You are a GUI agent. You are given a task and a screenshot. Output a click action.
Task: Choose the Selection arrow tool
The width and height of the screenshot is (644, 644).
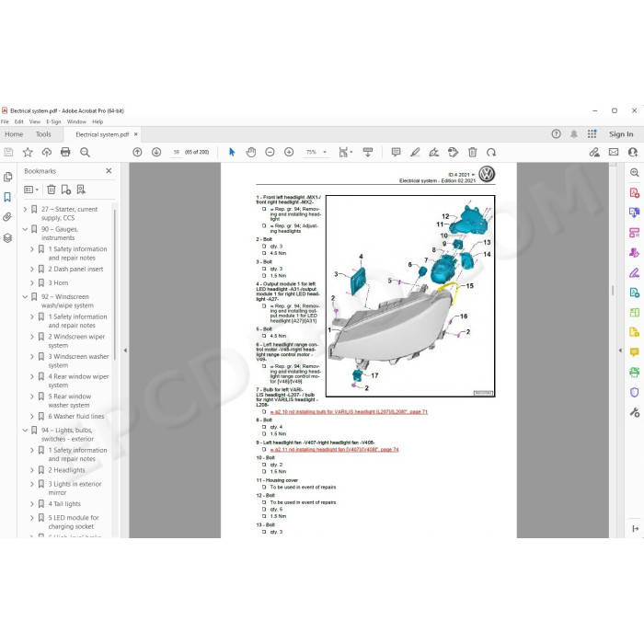(x=232, y=153)
